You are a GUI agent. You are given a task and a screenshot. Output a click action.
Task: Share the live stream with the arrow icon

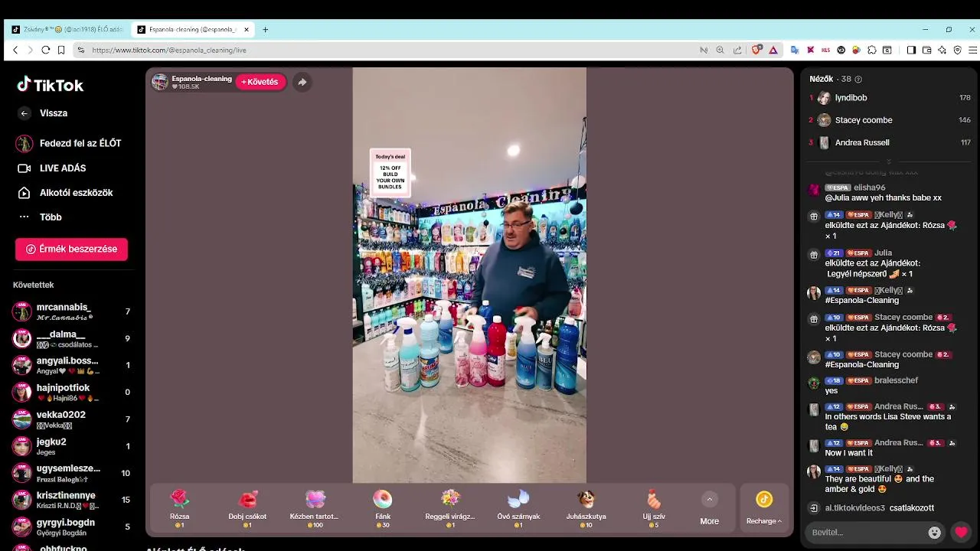302,82
